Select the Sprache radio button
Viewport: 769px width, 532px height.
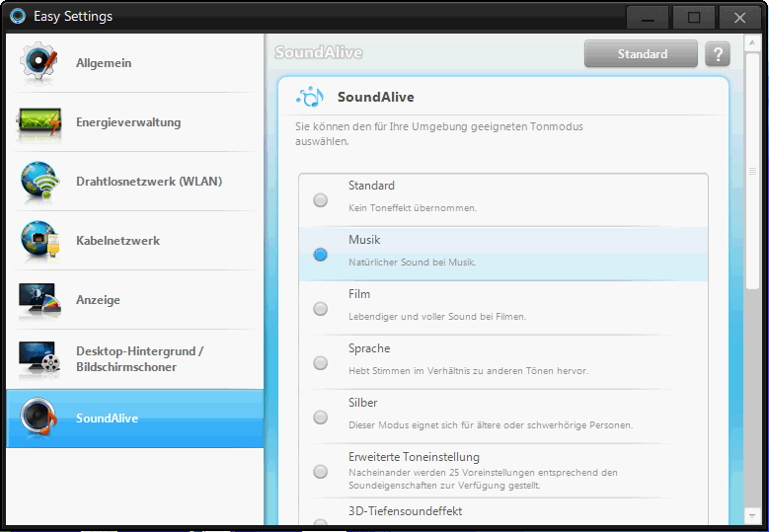tap(320, 363)
